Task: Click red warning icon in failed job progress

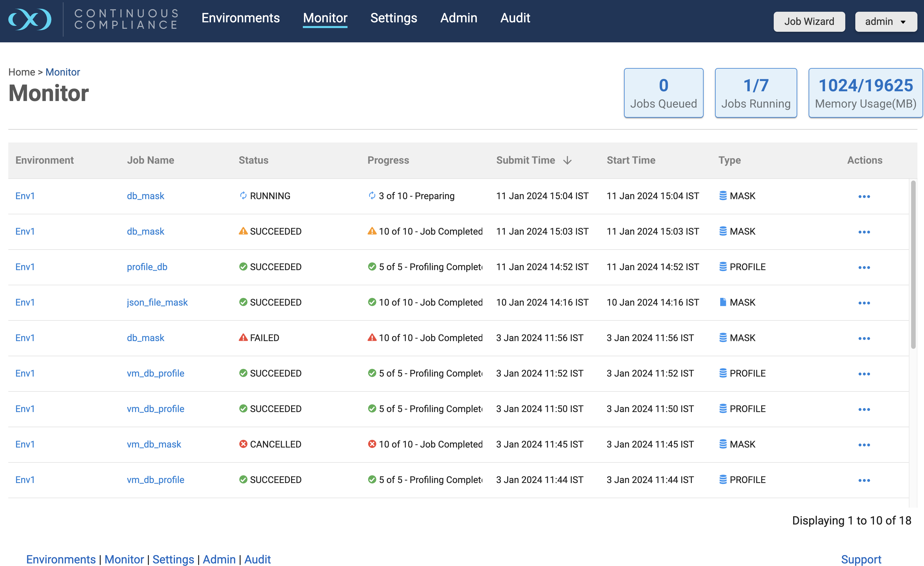Action: tap(372, 337)
